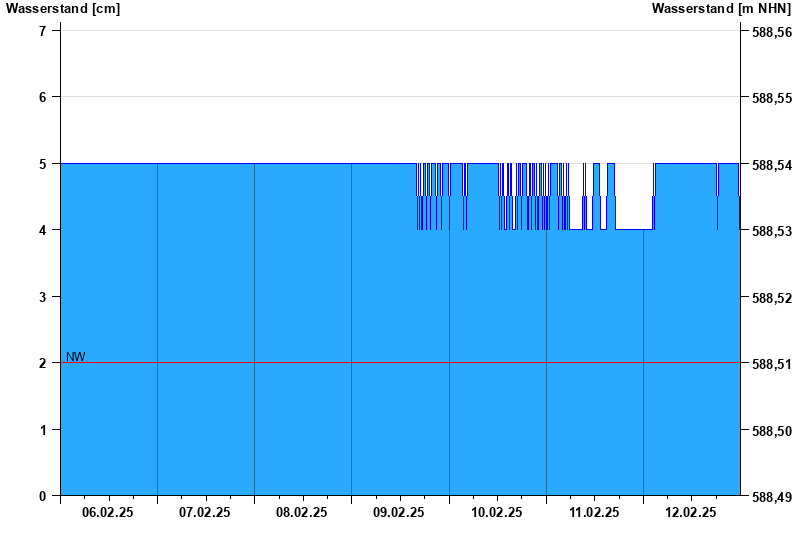Screen dimensions: 800x550
Task: Click the 07.02.25 date label
Action: click(x=205, y=512)
